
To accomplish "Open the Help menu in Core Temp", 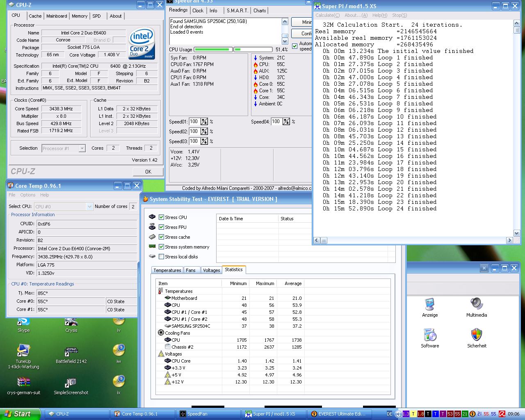I will click(44, 195).
